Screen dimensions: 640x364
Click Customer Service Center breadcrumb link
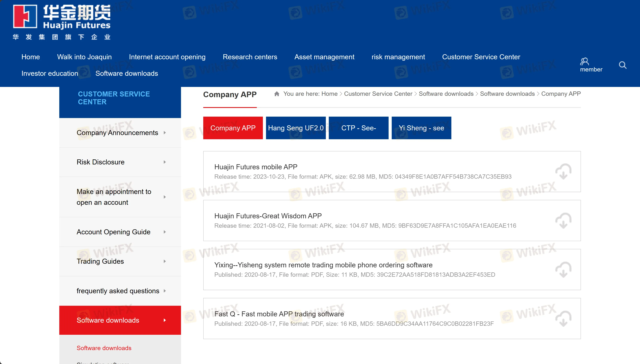pos(378,94)
